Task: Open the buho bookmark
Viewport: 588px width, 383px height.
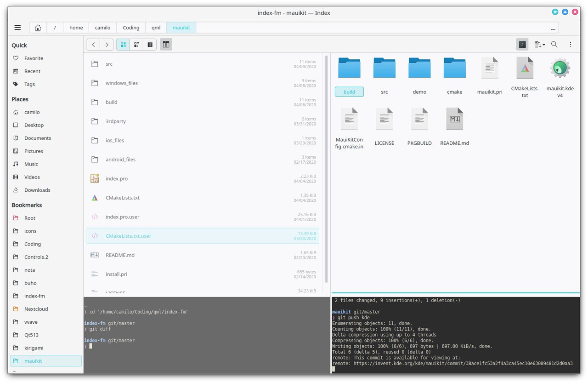Action: [x=46, y=283]
